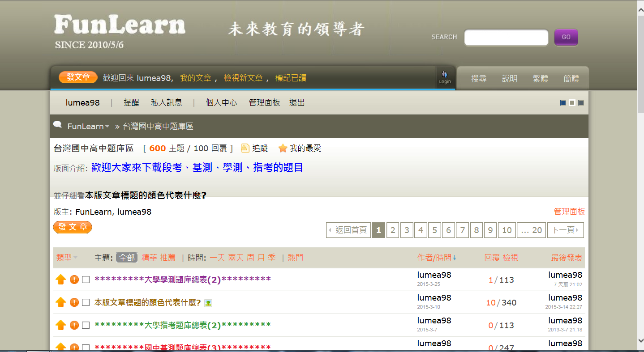Click 台灣國中高中題庫區 breadcrumb link
Image resolution: width=644 pixels, height=352 pixels.
[x=158, y=127]
